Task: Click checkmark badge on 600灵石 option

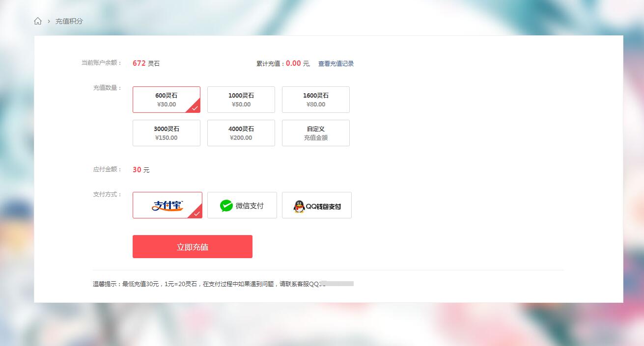Action: coord(196,108)
